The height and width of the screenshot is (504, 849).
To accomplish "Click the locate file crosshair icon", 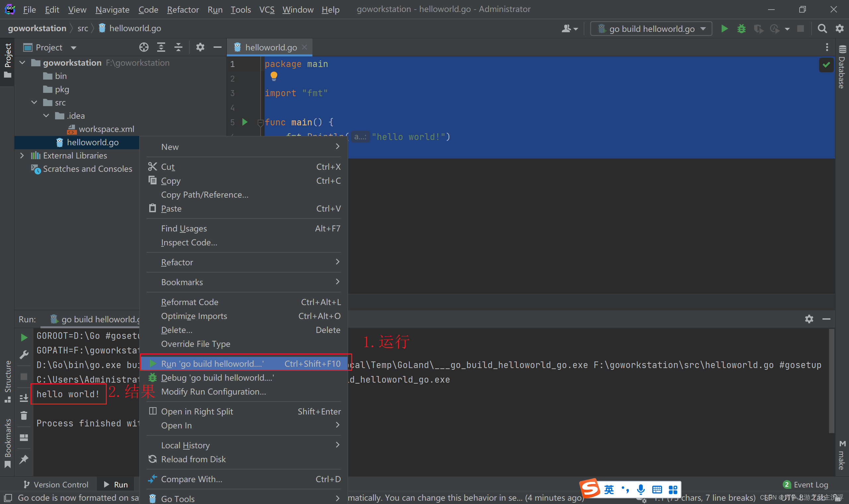I will tap(144, 47).
